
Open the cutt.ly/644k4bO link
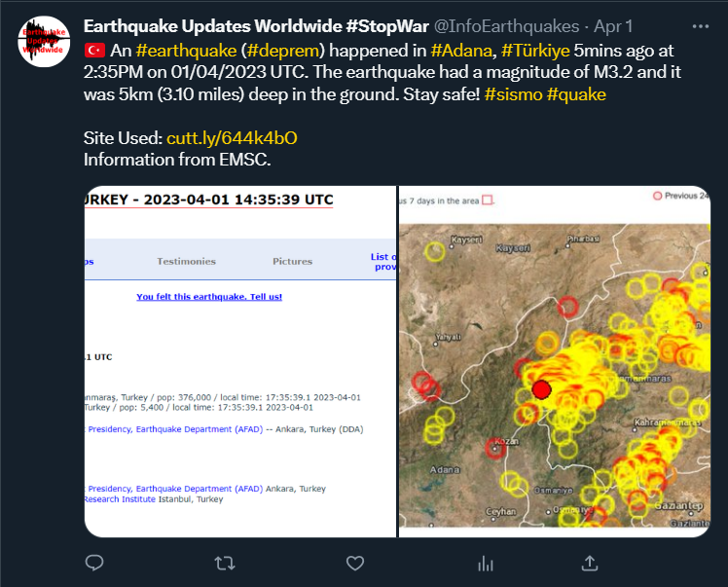coord(232,138)
